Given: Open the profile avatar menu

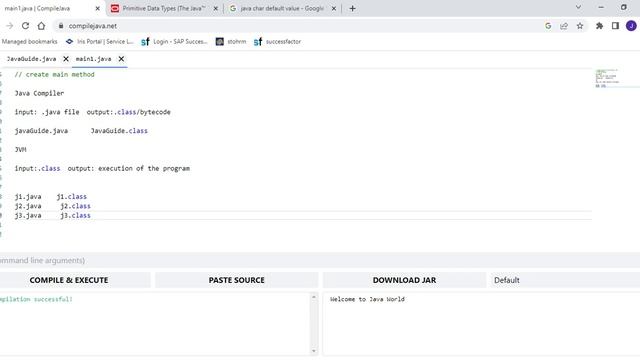Looking at the screenshot, I should coord(631,26).
